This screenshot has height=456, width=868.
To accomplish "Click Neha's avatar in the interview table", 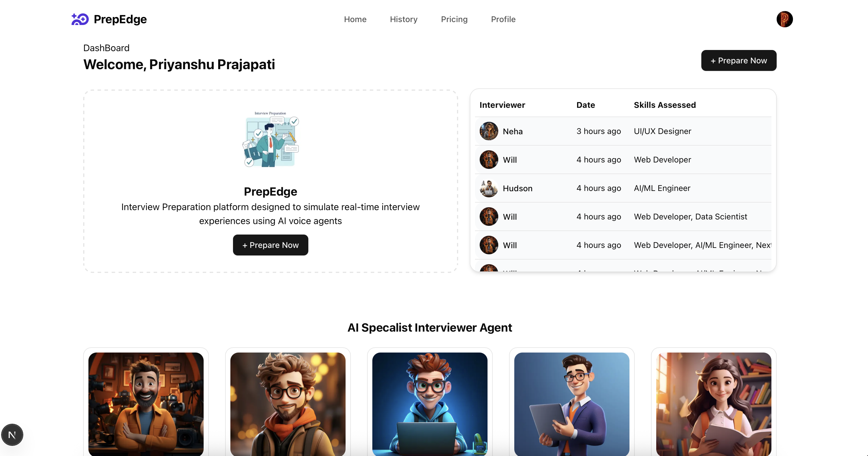I will click(x=489, y=131).
